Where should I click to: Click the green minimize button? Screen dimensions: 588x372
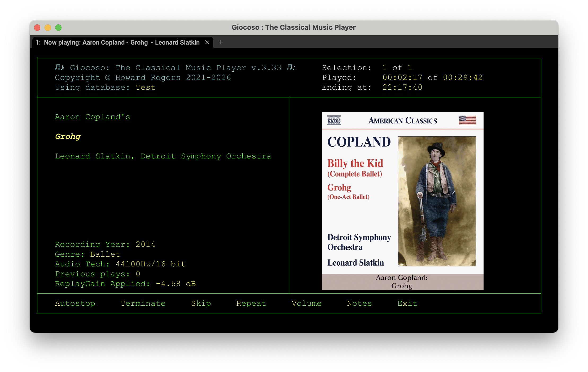58,27
